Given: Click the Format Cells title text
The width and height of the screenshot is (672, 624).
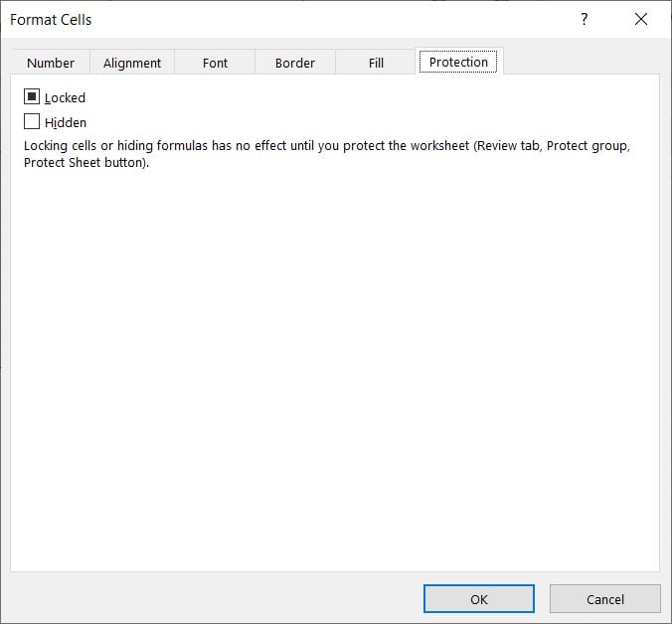Looking at the screenshot, I should (x=51, y=20).
